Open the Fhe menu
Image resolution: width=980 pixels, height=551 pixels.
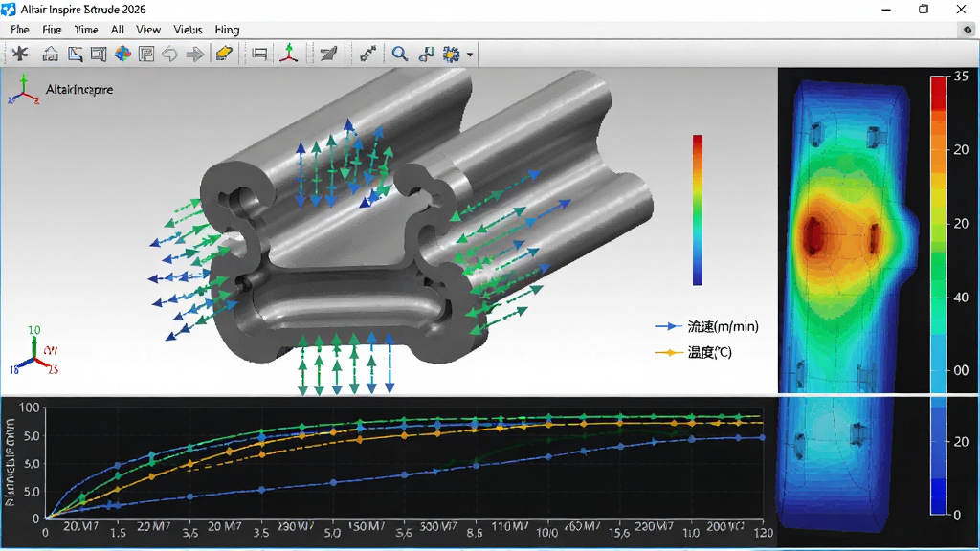pos(19,30)
